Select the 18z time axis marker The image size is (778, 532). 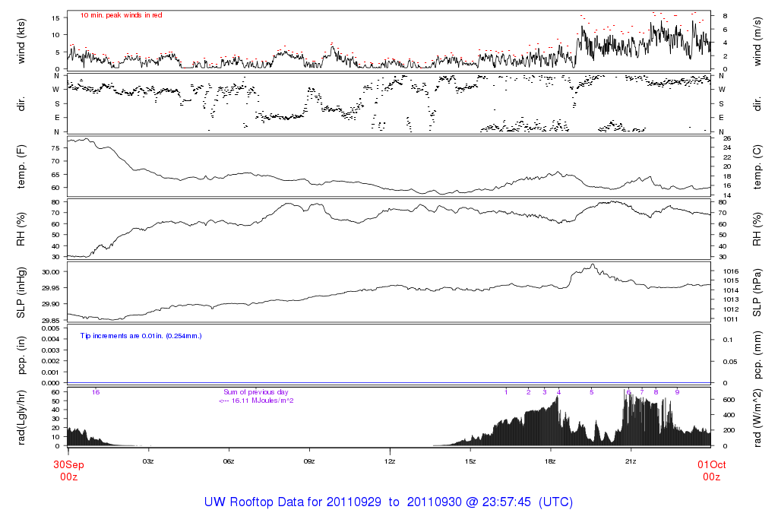pyautogui.click(x=551, y=461)
